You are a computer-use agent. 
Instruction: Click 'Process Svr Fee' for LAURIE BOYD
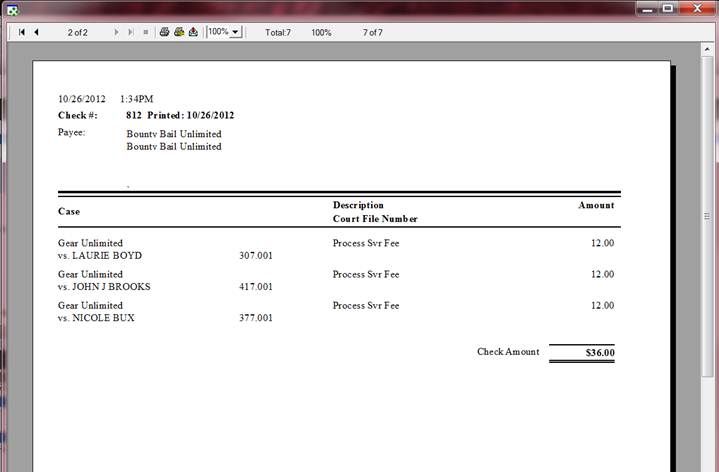pos(366,243)
